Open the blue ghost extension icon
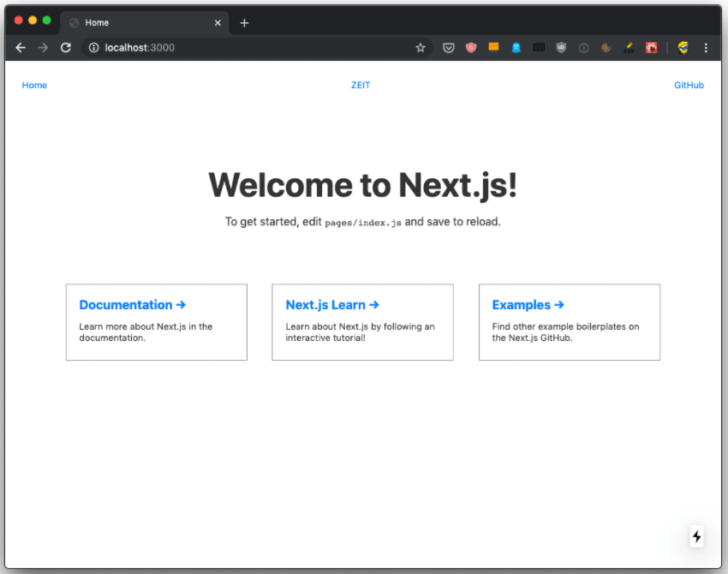 point(516,47)
